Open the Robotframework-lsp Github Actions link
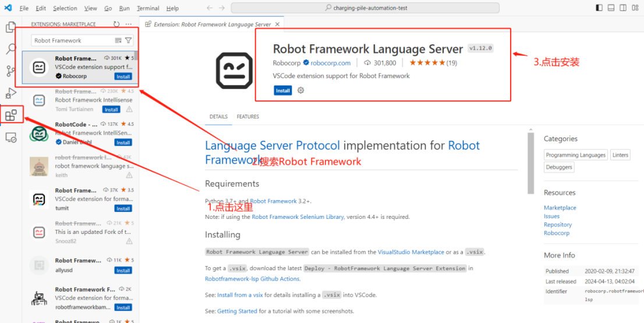 pyautogui.click(x=253, y=279)
